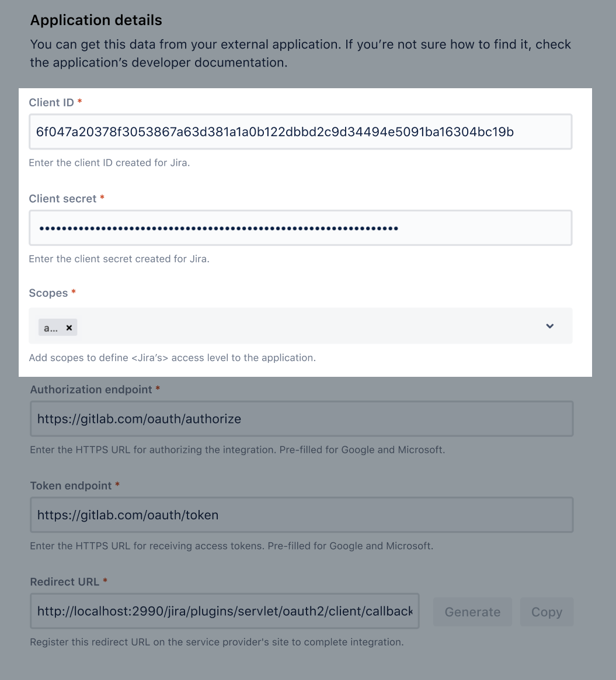Click the 'Authorization endpoint' label

coord(91,390)
